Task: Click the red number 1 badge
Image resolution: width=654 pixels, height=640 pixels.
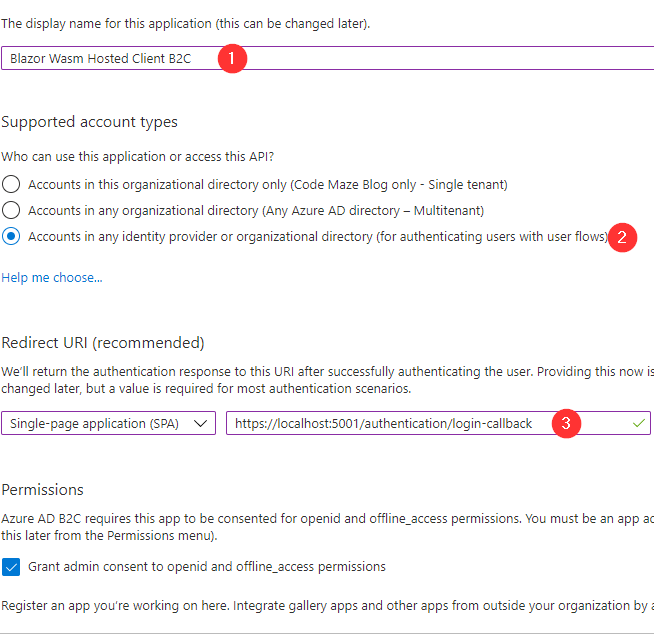Action: click(232, 58)
